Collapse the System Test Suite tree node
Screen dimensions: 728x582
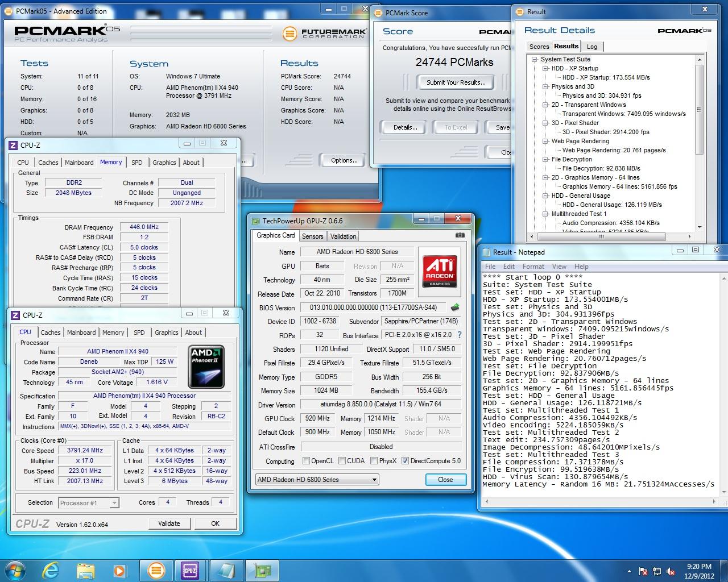[x=535, y=59]
